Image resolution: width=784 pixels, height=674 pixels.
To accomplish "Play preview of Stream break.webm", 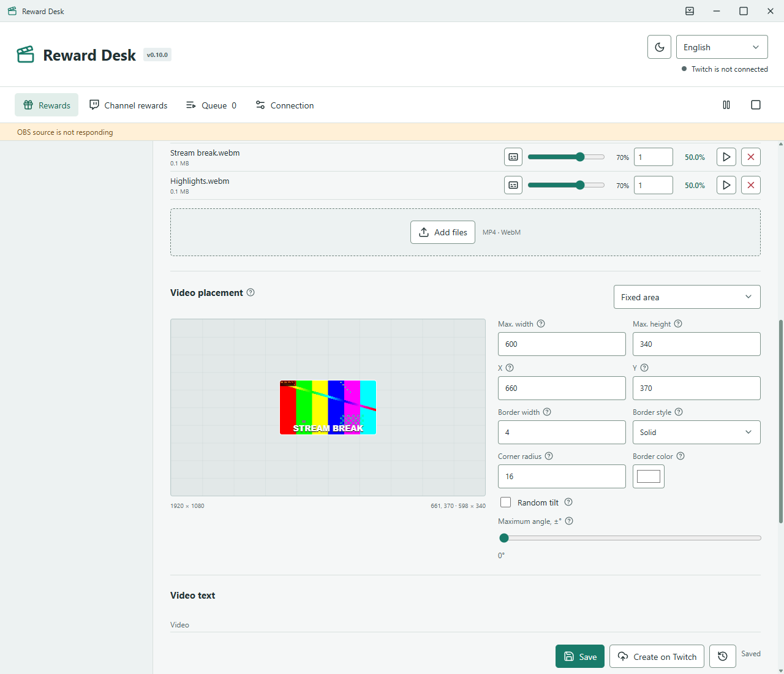I will 726,157.
